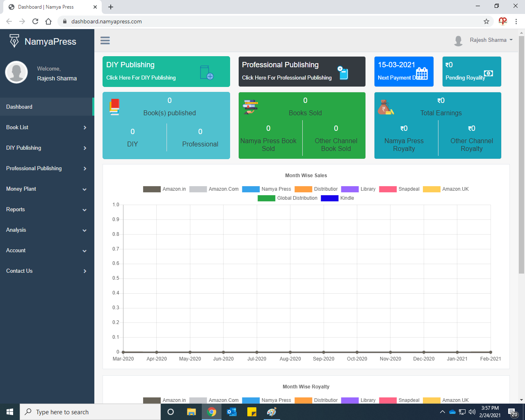Click the Total Earnings money bag icon
This screenshot has width=525, height=420.
[x=386, y=107]
